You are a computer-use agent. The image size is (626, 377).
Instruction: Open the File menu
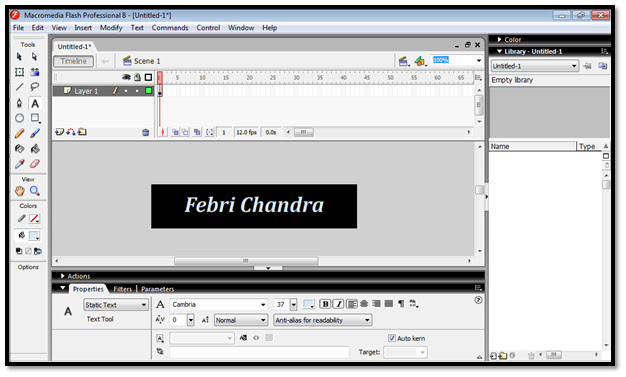(x=18, y=28)
